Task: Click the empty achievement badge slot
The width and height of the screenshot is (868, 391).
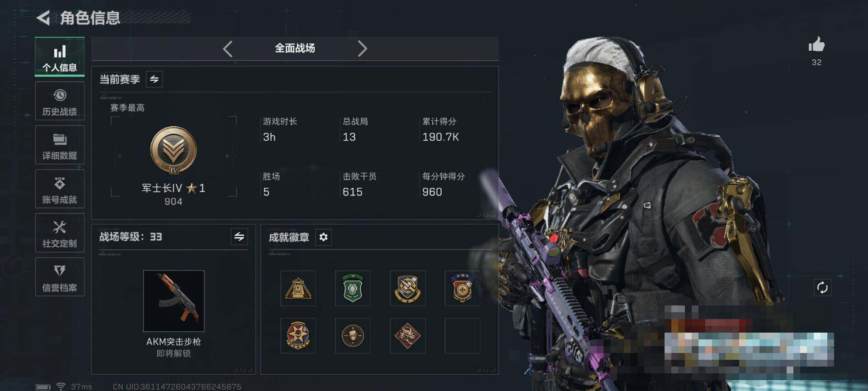Action: (462, 336)
